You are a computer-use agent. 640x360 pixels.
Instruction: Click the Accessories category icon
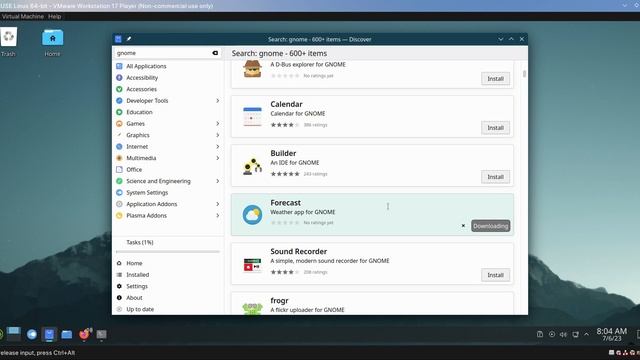119,89
